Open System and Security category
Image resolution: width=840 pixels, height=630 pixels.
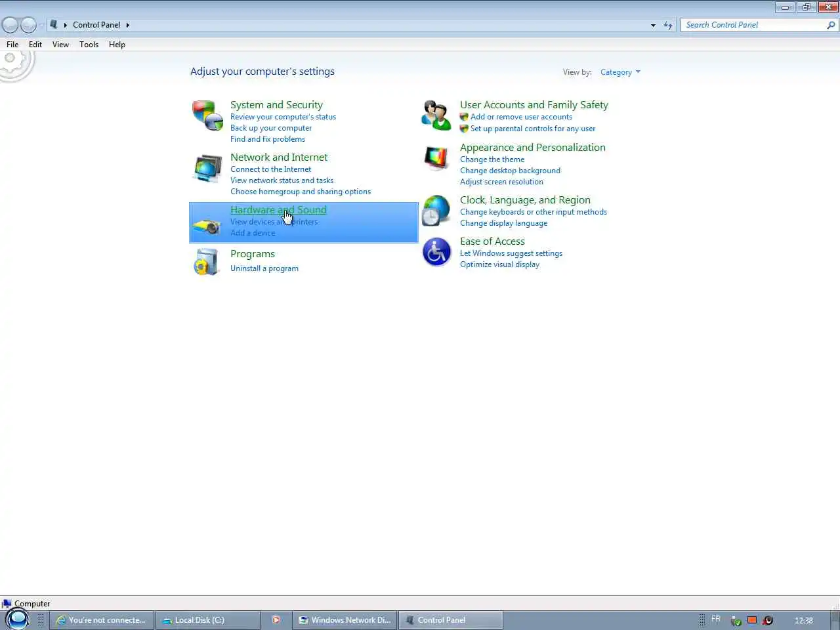(x=276, y=104)
